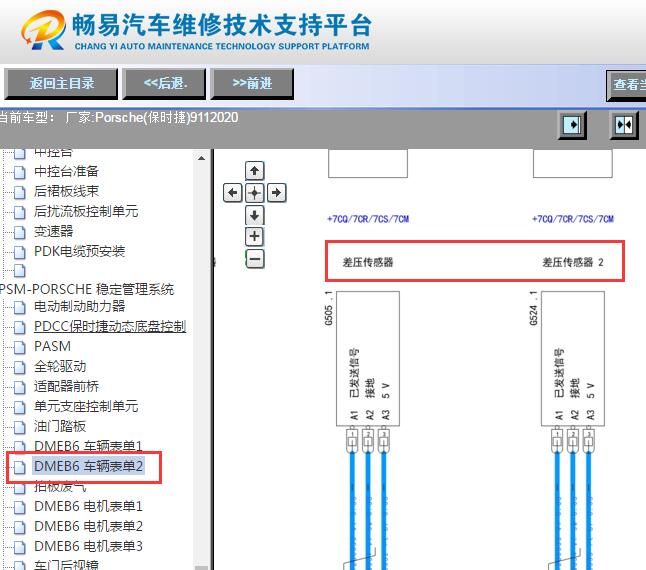Select 适配器前桥 in the tree
Viewport: 646px width, 570px height.
pos(66,386)
